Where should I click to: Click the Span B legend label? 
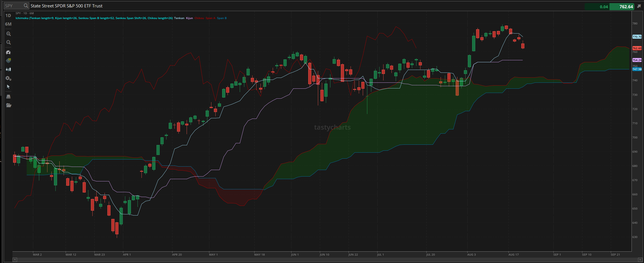[222, 18]
